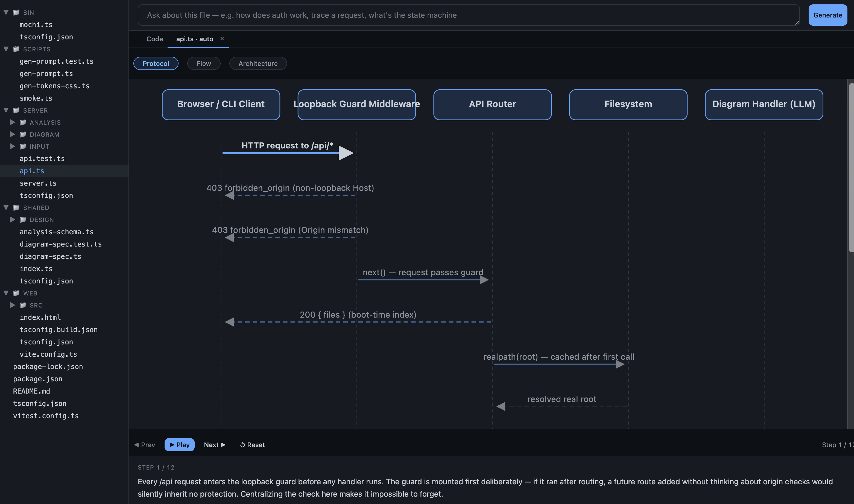This screenshot has width=854, height=504.
Task: Focus the 'Ask about this file' input
Action: coord(469,15)
